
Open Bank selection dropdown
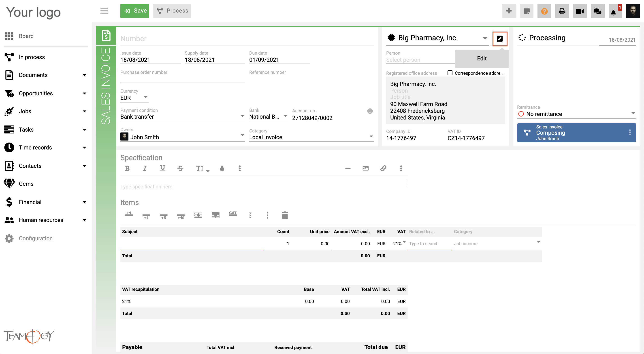pyautogui.click(x=268, y=117)
